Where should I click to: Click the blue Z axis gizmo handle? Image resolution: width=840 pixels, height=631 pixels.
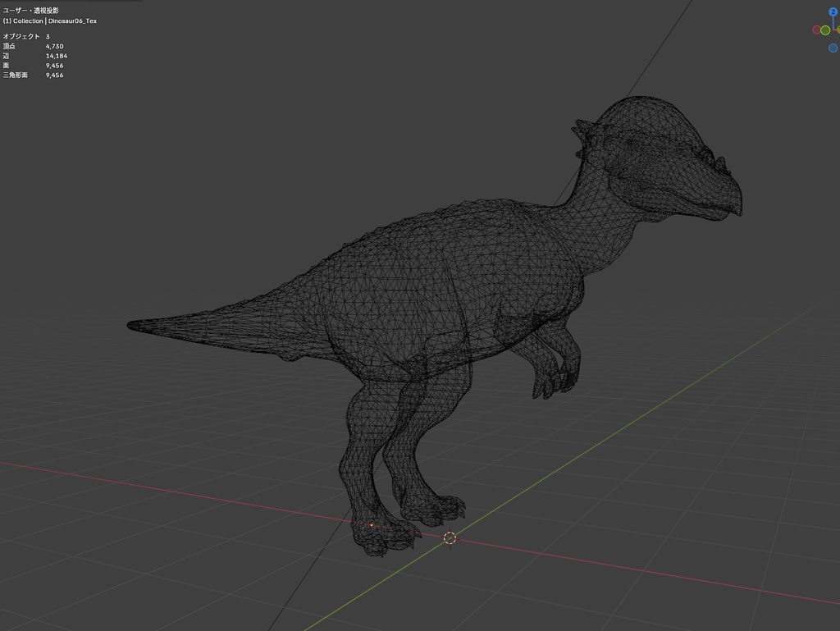click(x=833, y=11)
